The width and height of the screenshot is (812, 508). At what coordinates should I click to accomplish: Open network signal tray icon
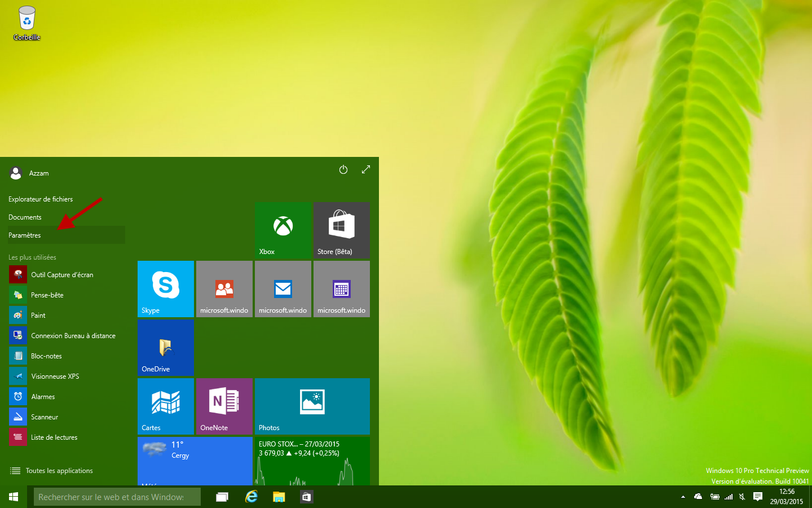coord(729,497)
